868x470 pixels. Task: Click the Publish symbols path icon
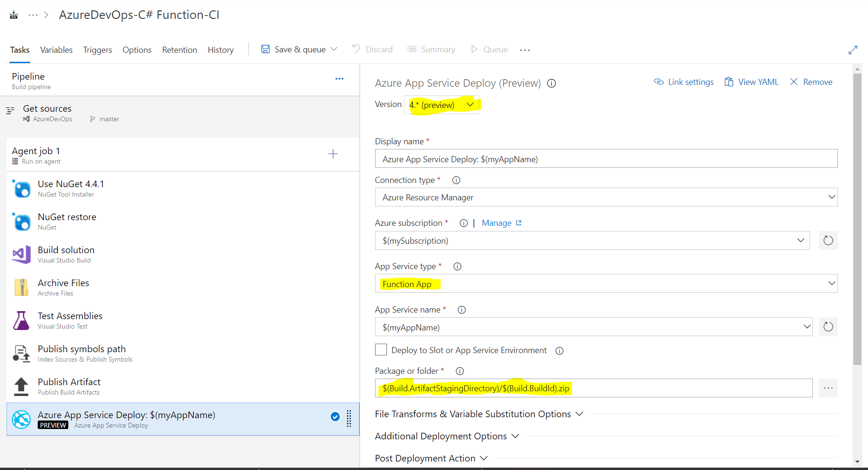(21, 354)
